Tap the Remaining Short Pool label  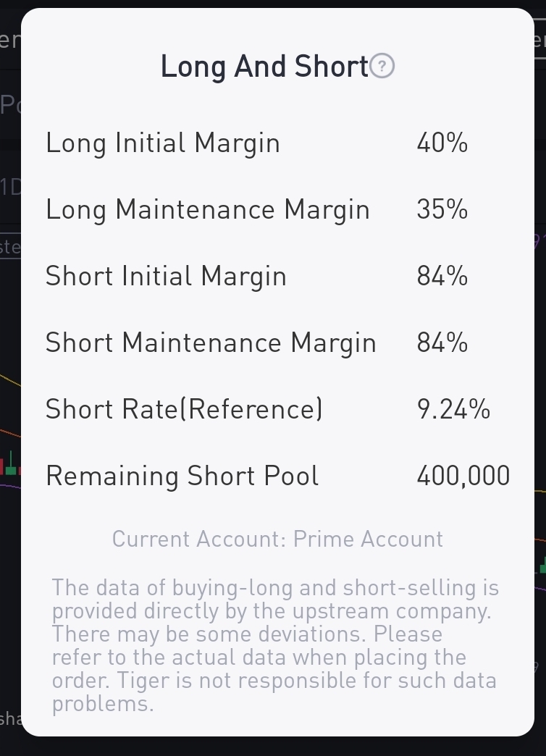tap(182, 476)
